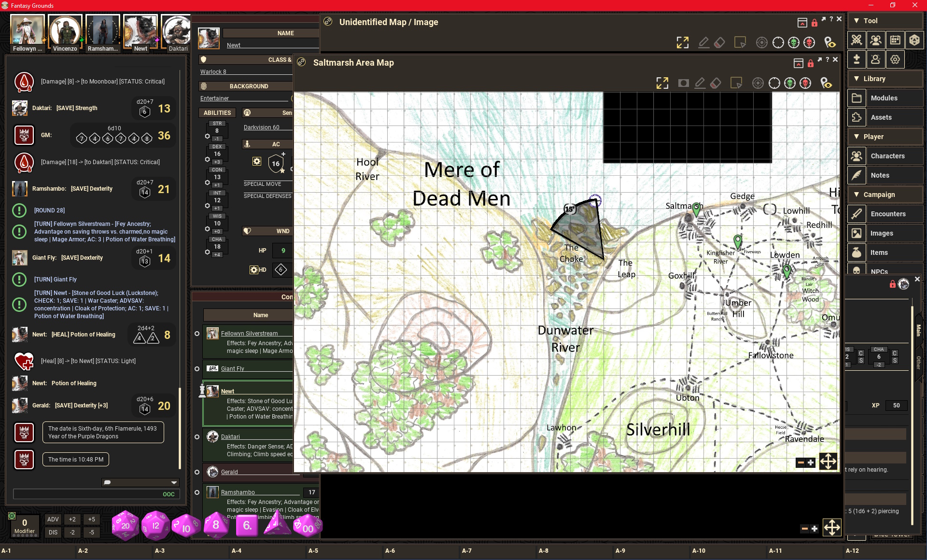Select Vincenzo character portrait
This screenshot has width=927, height=560.
click(65, 33)
